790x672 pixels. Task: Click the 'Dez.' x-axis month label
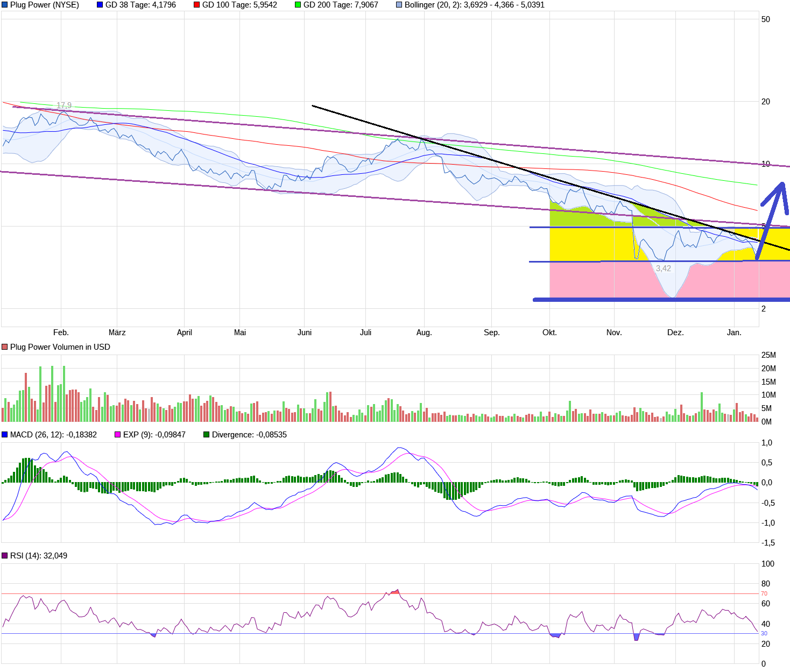[x=675, y=333]
